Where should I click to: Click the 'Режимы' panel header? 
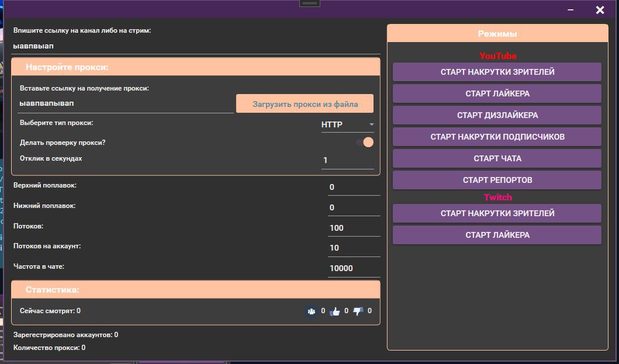coord(497,33)
